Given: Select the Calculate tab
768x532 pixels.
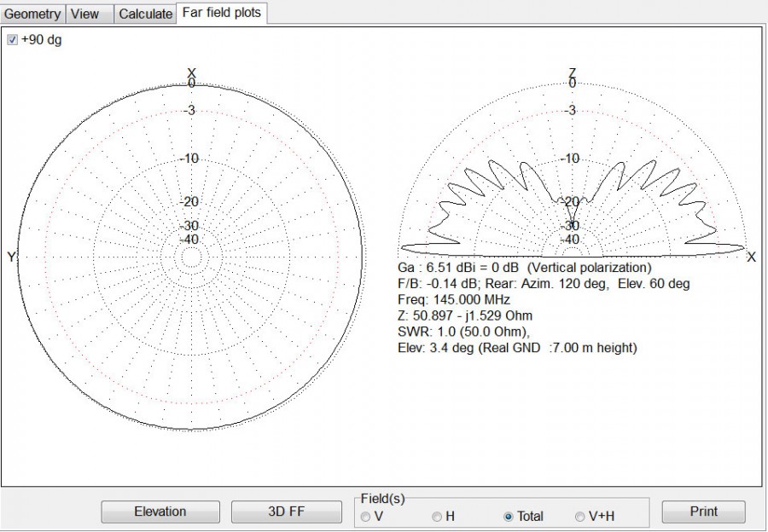Looking at the screenshot, I should point(145,14).
